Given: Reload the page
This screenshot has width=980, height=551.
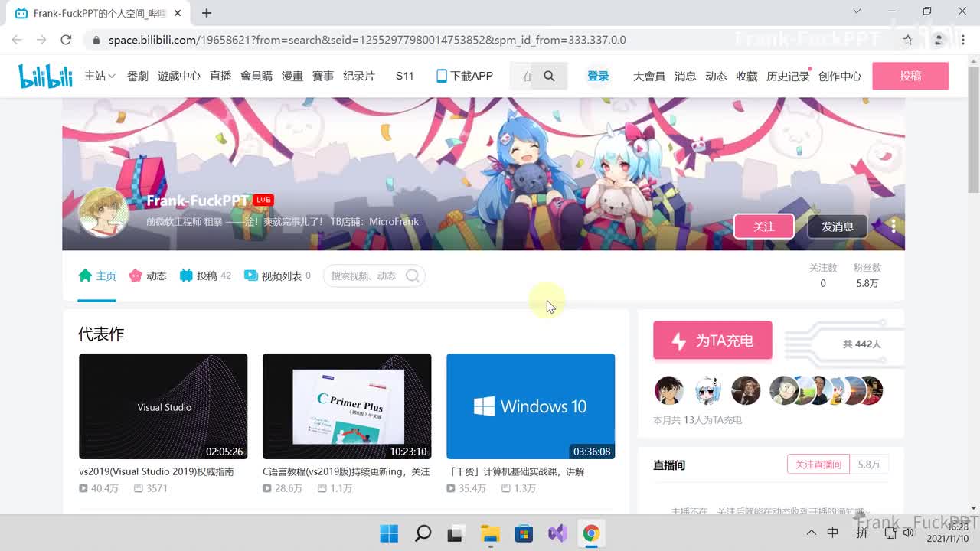Looking at the screenshot, I should (66, 40).
